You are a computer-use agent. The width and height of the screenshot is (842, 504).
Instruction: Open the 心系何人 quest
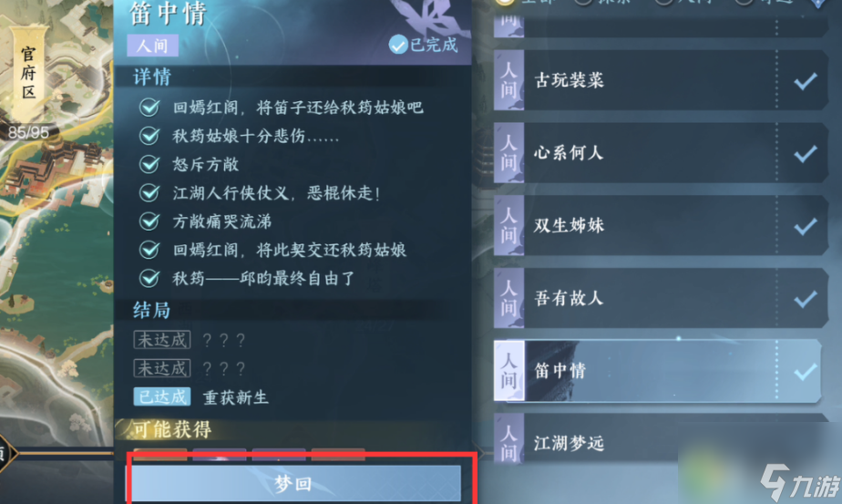click(x=660, y=153)
